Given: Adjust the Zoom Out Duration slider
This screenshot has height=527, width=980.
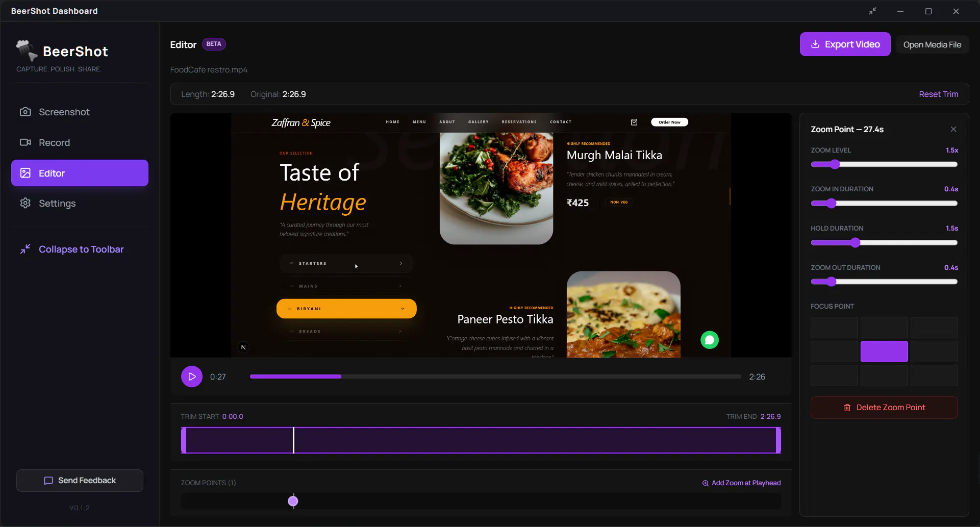Looking at the screenshot, I should coord(884,282).
